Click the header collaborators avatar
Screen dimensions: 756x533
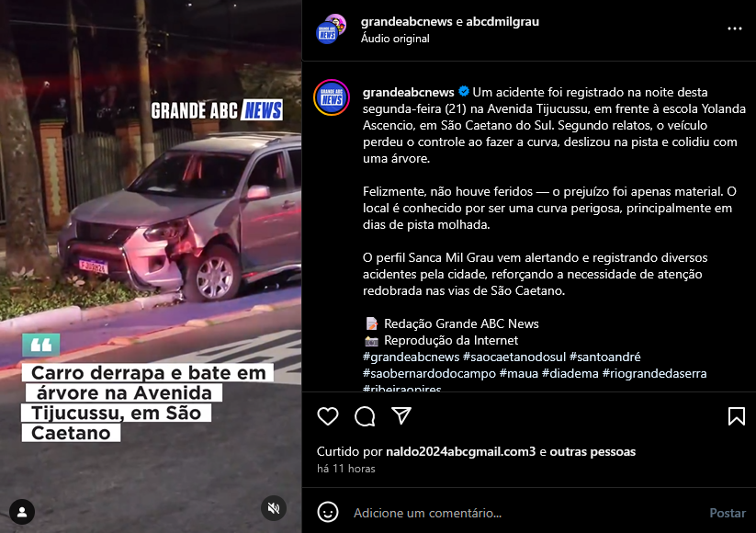pos(331,28)
